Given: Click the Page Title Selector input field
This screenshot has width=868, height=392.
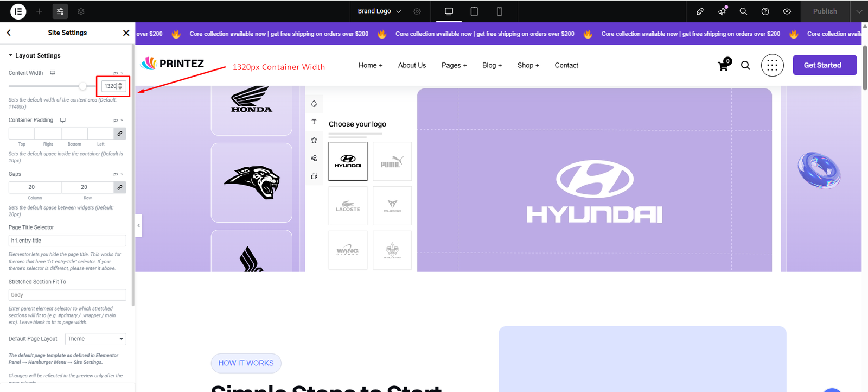Looking at the screenshot, I should coord(67,241).
